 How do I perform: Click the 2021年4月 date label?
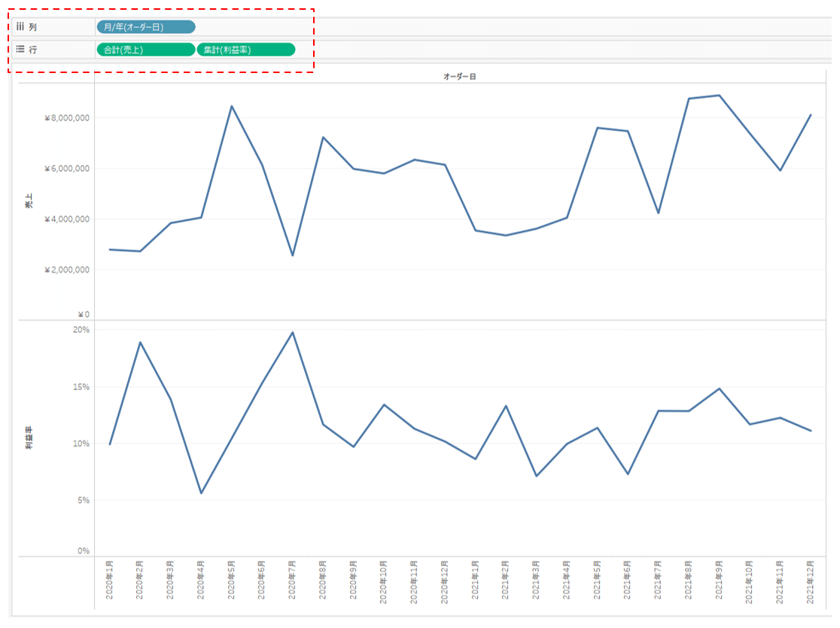tap(567, 580)
